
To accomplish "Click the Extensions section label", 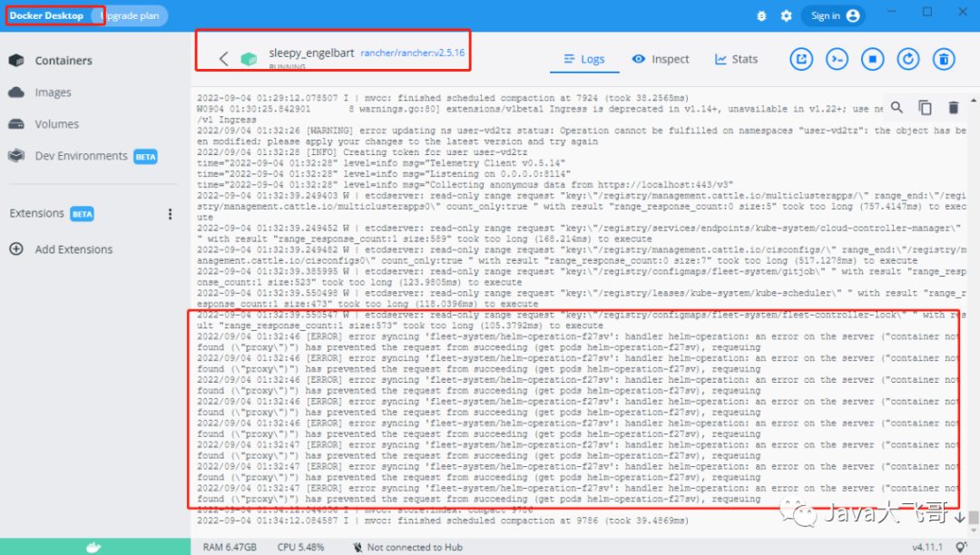I will pyautogui.click(x=37, y=213).
